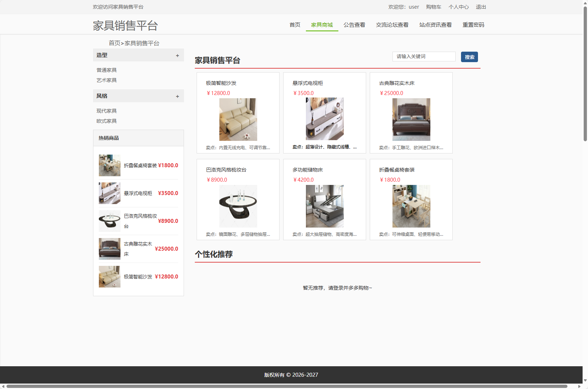Expand the 造型 category section
The height and width of the screenshot is (389, 588).
point(177,55)
